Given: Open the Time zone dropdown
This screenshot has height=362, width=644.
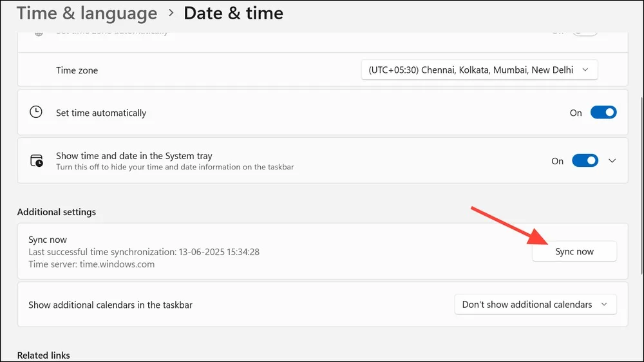Looking at the screenshot, I should pyautogui.click(x=479, y=70).
